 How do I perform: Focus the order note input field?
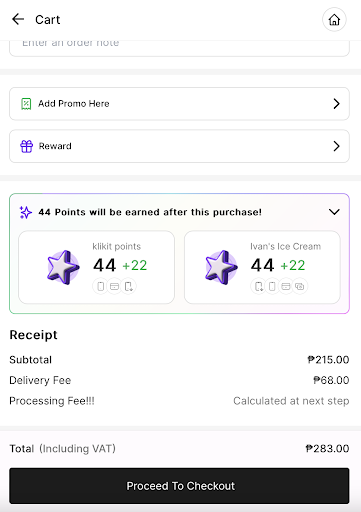click(179, 48)
